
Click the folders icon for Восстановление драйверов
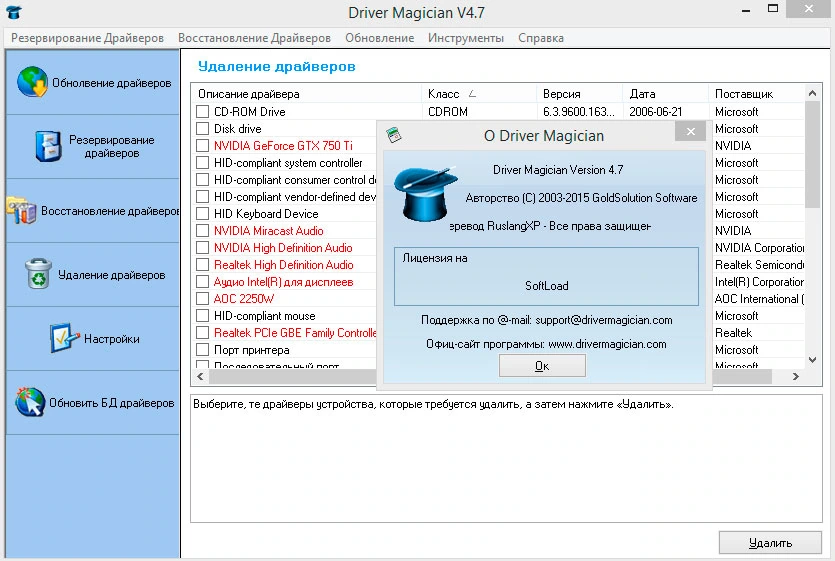[21, 210]
